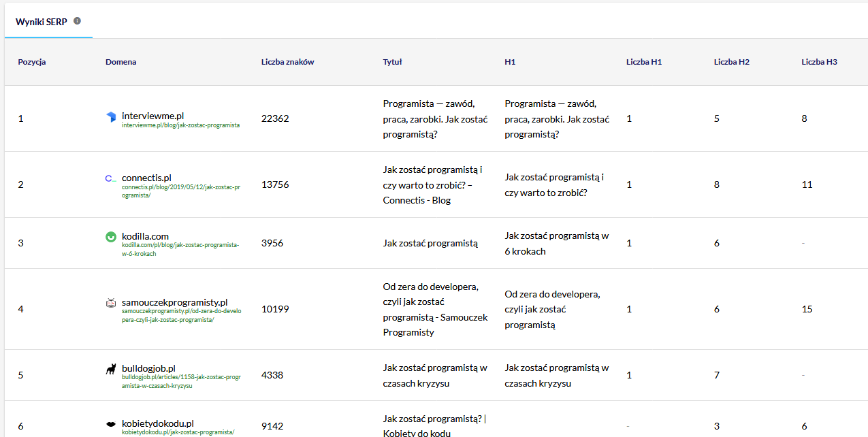Sort by the Pozycja column header

(32, 62)
